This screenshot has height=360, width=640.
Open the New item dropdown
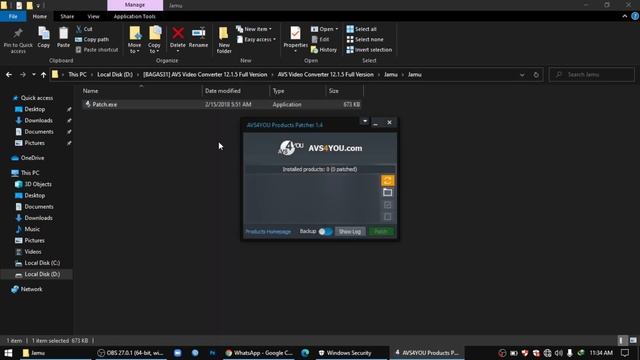(x=254, y=29)
